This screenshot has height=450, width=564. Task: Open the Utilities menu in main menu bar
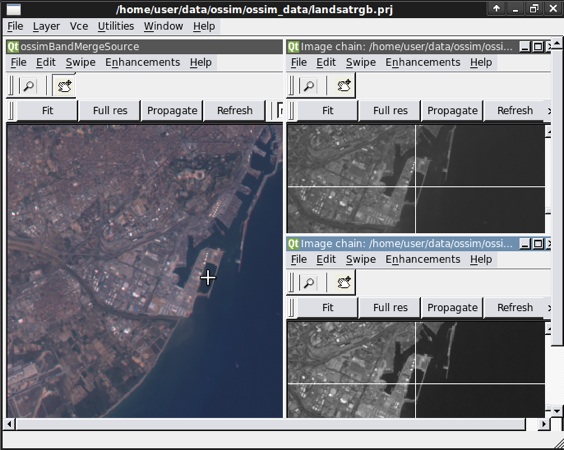click(116, 26)
